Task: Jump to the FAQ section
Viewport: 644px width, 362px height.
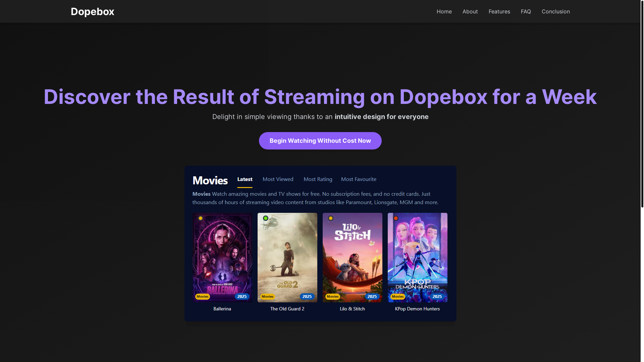Action: pos(526,11)
